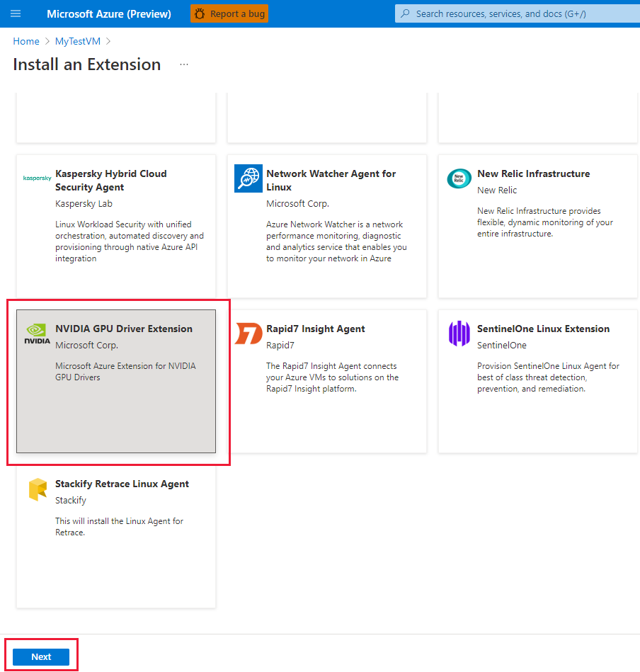Click the Kaspersky logo icon
640x672 pixels.
point(37,178)
